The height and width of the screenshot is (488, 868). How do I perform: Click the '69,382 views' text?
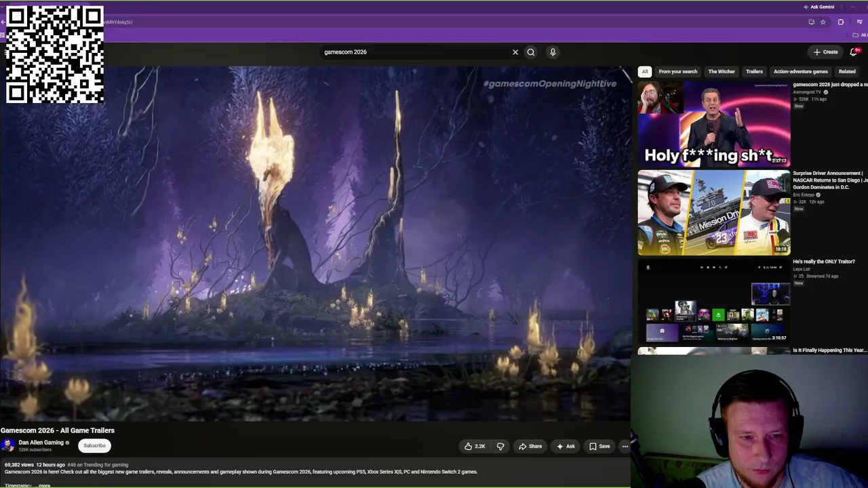click(x=19, y=465)
